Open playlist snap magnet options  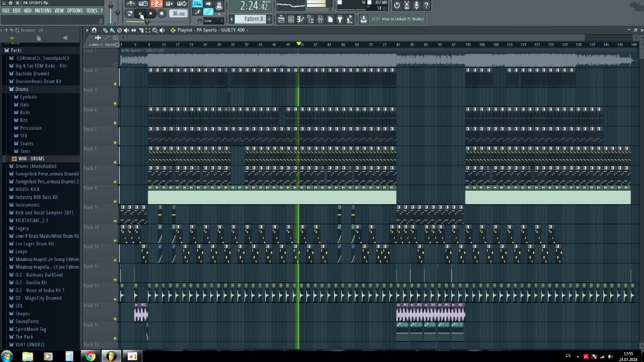click(94, 30)
